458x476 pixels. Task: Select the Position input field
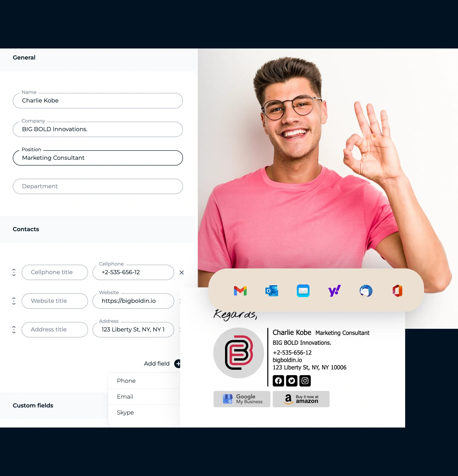98,158
